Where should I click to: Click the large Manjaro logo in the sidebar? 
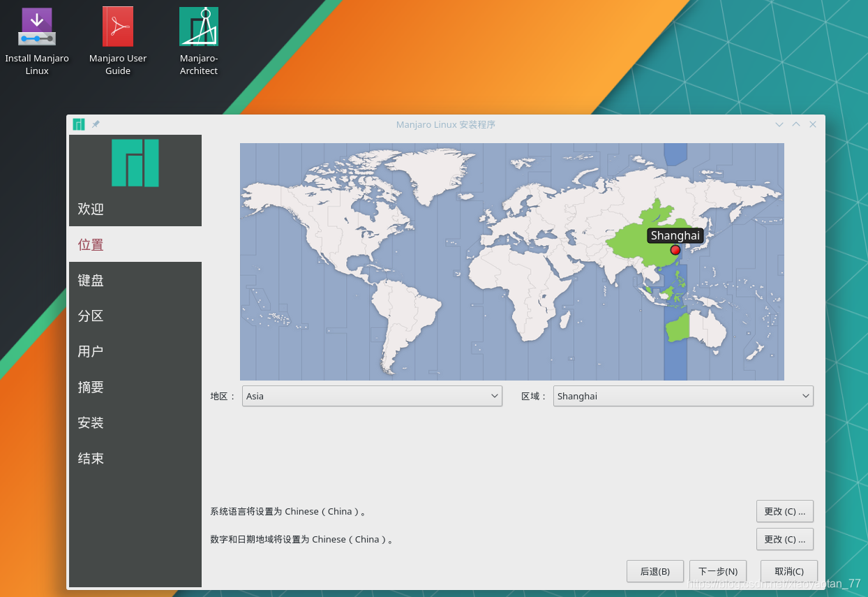point(135,163)
